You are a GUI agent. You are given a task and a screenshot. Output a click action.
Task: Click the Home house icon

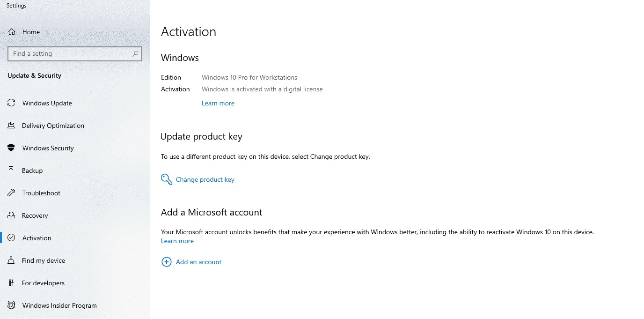coord(12,32)
